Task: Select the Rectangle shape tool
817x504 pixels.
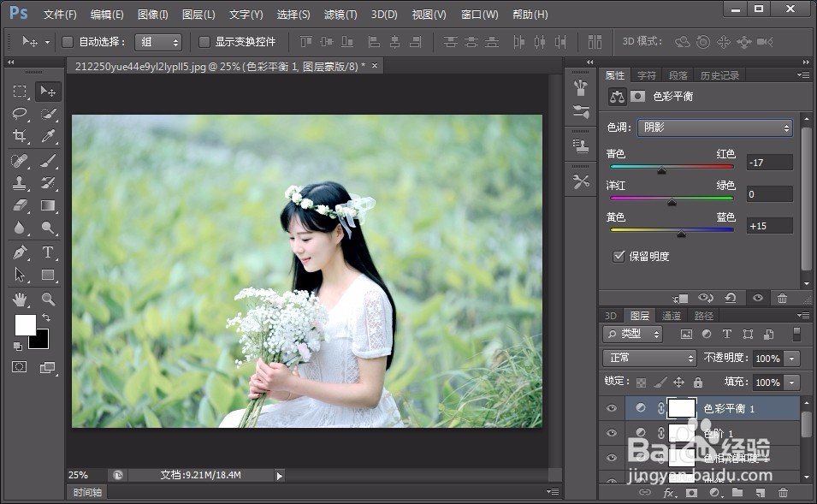Action: [48, 275]
